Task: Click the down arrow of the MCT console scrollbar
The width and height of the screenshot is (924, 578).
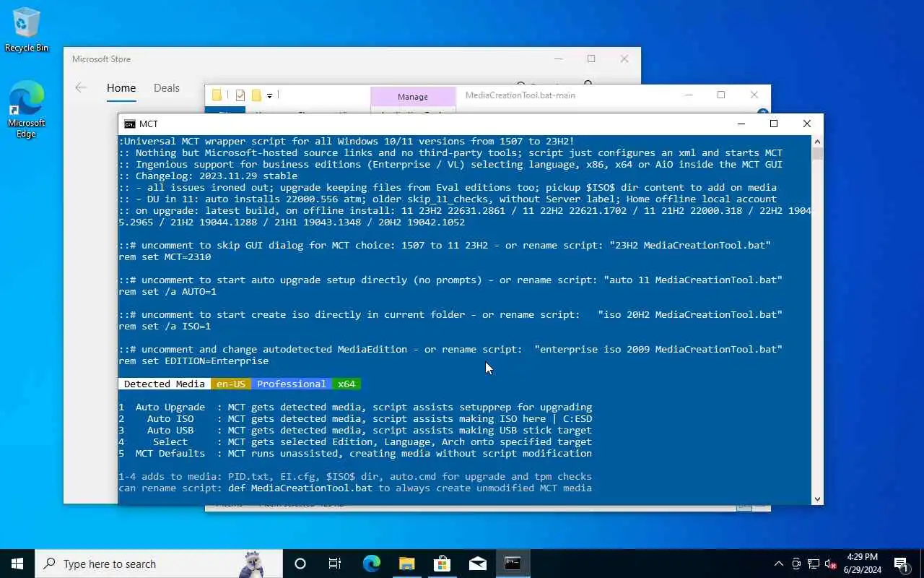Action: 817,499
